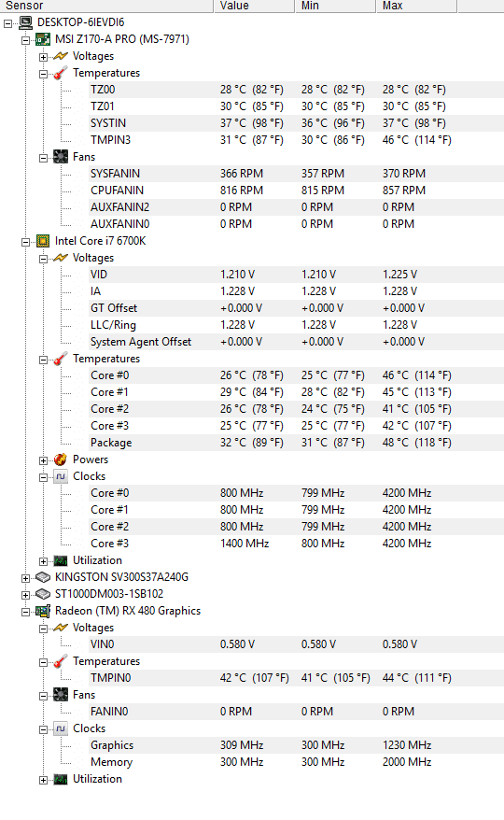Collapse the Intel Core i7 6700K node
Screen dimensions: 504x820
tap(25, 242)
